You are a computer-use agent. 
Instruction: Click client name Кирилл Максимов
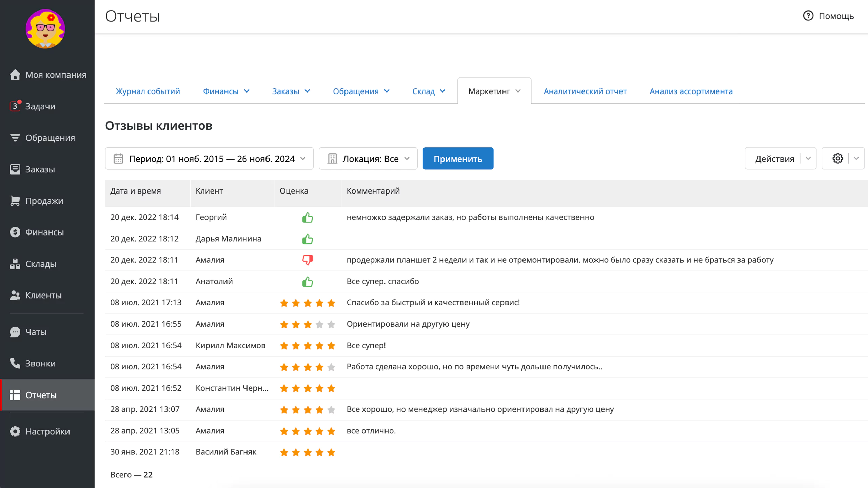click(231, 346)
